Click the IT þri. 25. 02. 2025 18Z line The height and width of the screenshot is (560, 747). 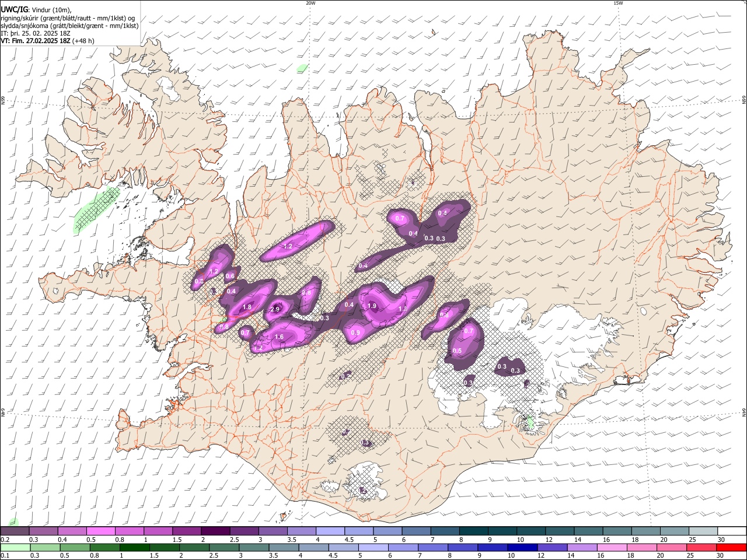pos(36,33)
